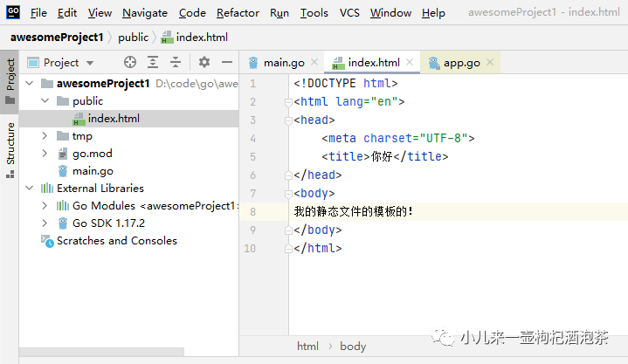Collapse the public folder
This screenshot has width=628, height=364.
pyautogui.click(x=45, y=101)
